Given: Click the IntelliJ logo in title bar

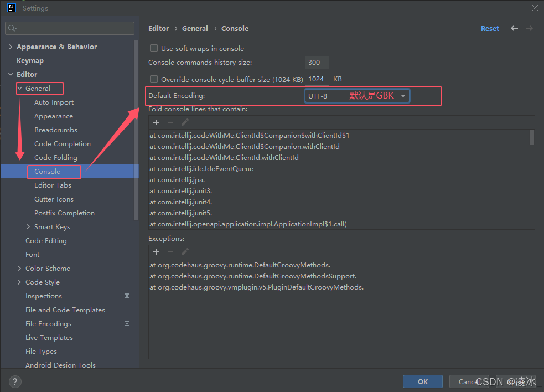Looking at the screenshot, I should tap(12, 8).
